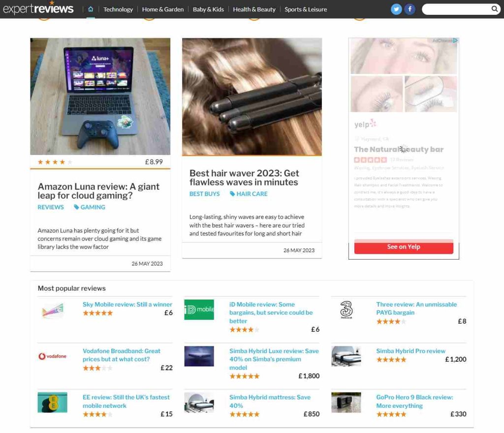
Task: Click the Simba Hybrid Pro £1,200 price
Action: click(x=455, y=359)
